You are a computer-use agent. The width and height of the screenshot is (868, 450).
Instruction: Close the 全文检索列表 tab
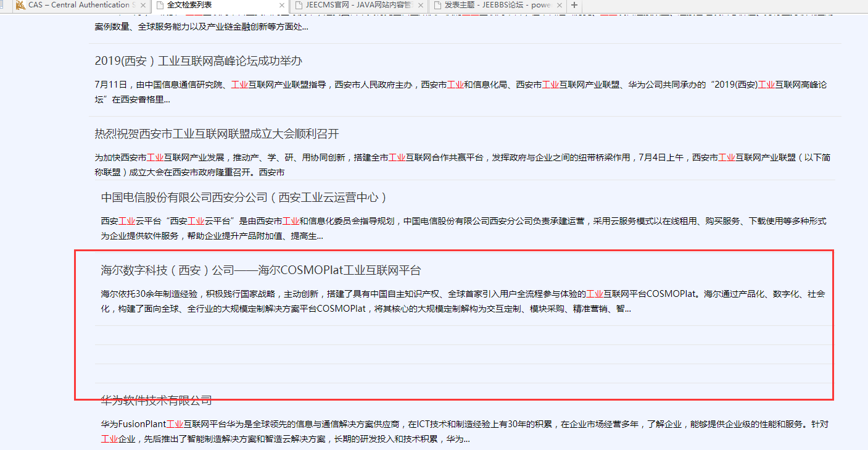(282, 5)
